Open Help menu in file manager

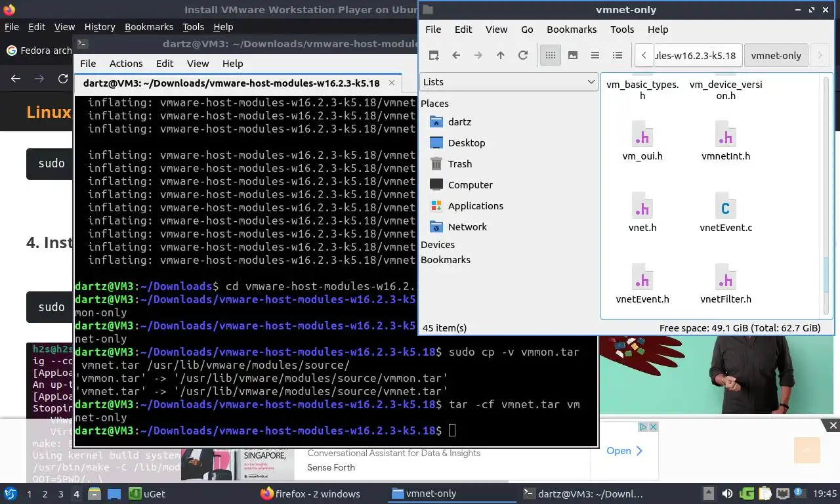coord(658,30)
